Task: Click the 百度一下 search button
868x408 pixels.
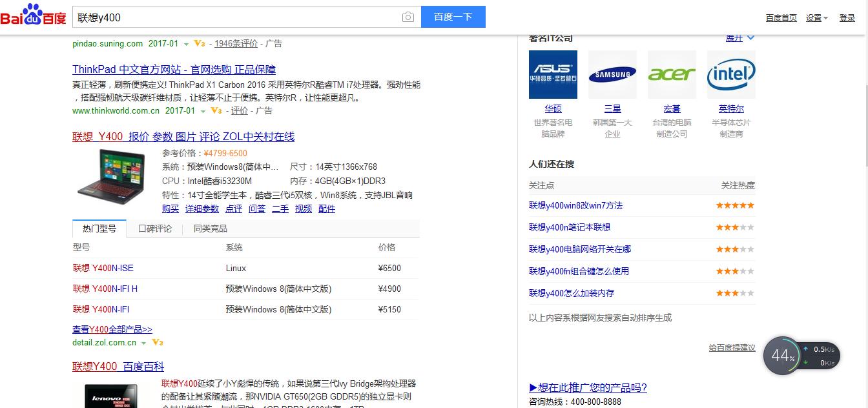Action: point(453,17)
